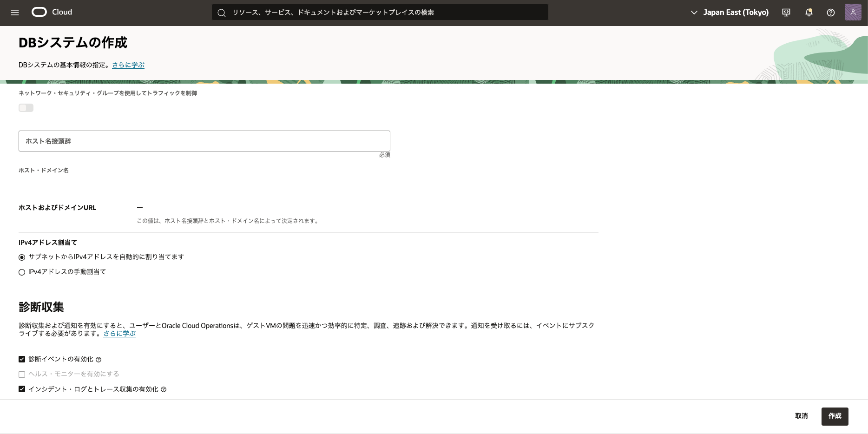Click the 取消 button
The width and height of the screenshot is (868, 434).
point(801,416)
